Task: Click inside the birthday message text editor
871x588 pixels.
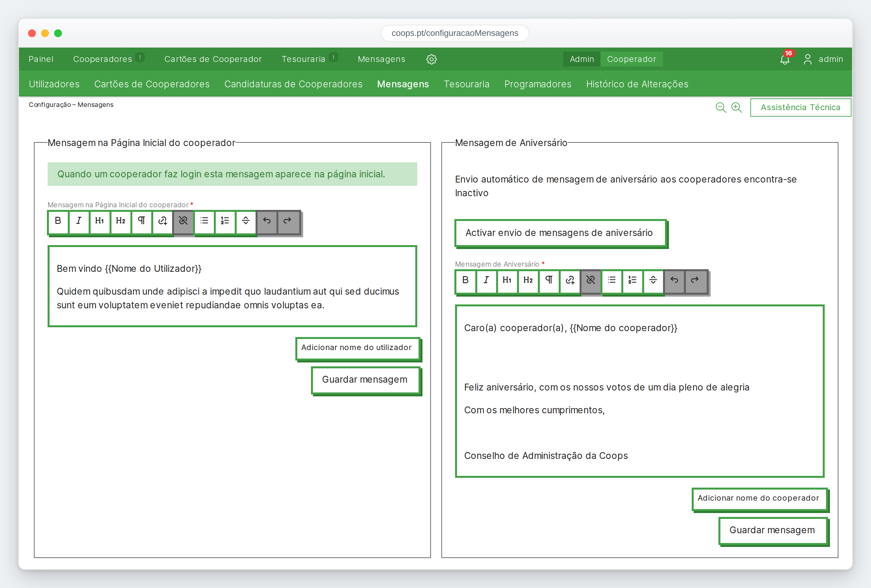Action: [640, 391]
